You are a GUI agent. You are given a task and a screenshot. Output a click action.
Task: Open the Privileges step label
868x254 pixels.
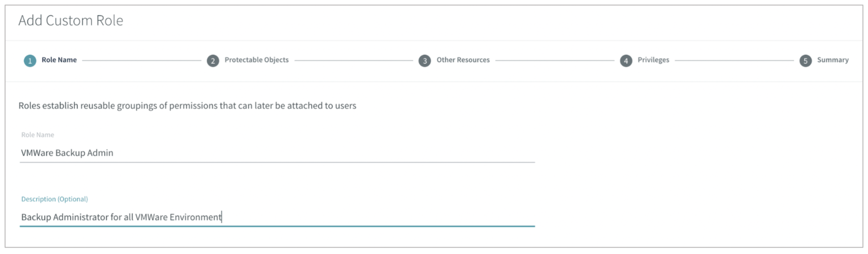[653, 60]
